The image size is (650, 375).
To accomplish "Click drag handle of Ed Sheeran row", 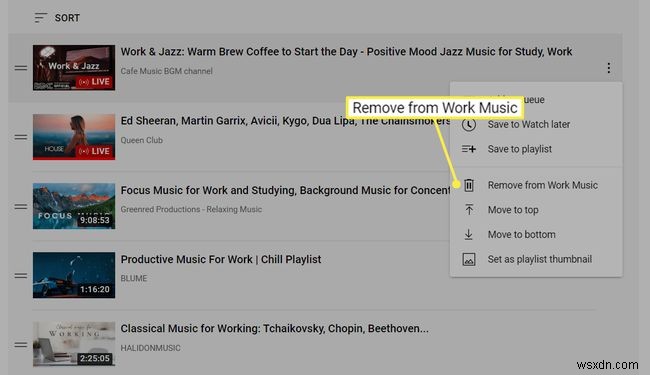I will pyautogui.click(x=21, y=137).
